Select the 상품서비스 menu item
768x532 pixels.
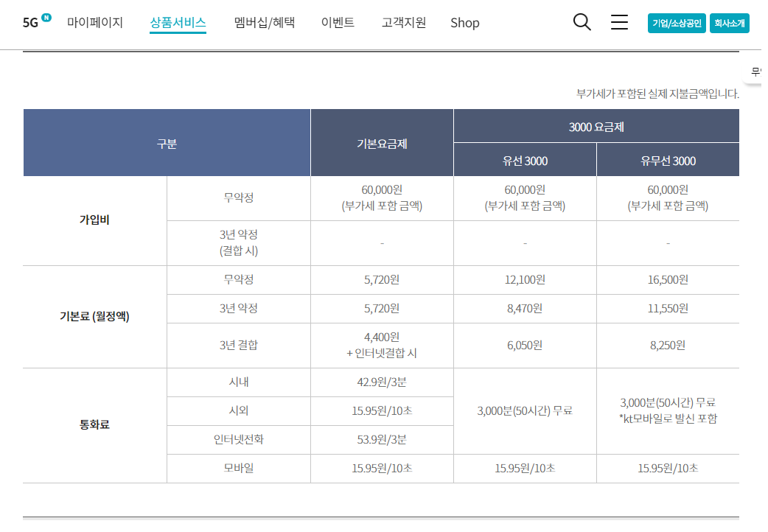[x=178, y=22]
